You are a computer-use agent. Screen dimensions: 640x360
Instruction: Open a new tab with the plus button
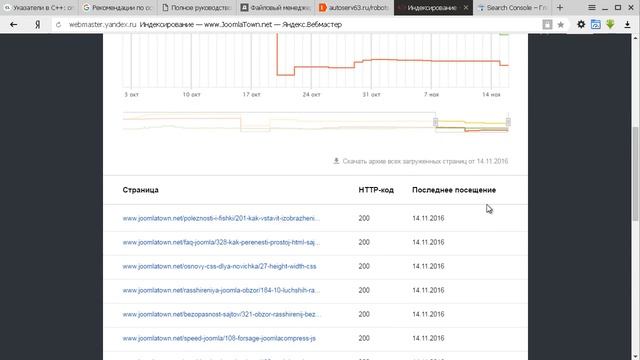[560, 7]
